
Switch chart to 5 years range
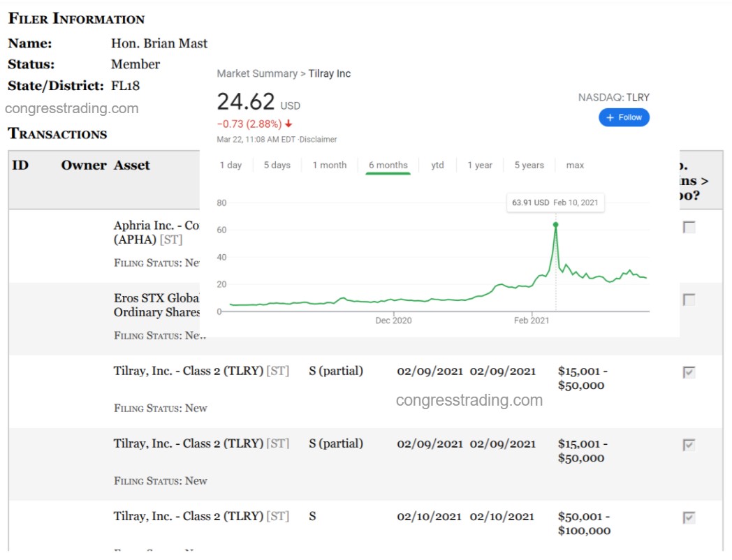tap(529, 165)
